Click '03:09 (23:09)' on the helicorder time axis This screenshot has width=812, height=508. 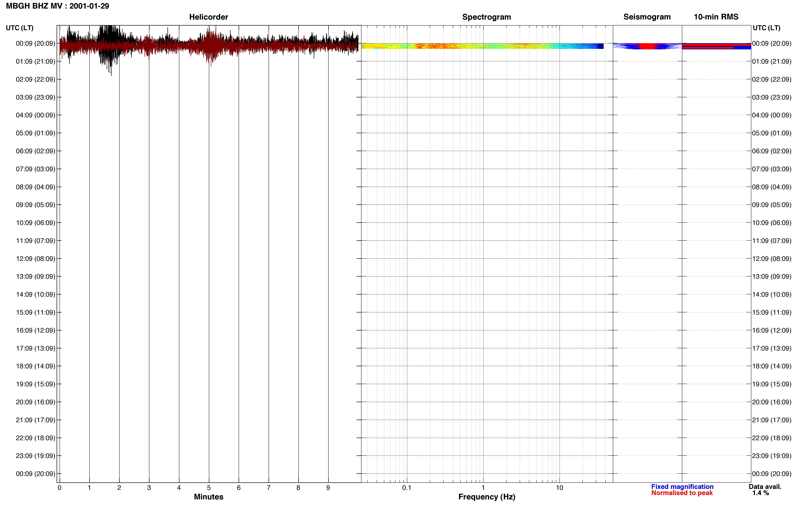tap(35, 97)
